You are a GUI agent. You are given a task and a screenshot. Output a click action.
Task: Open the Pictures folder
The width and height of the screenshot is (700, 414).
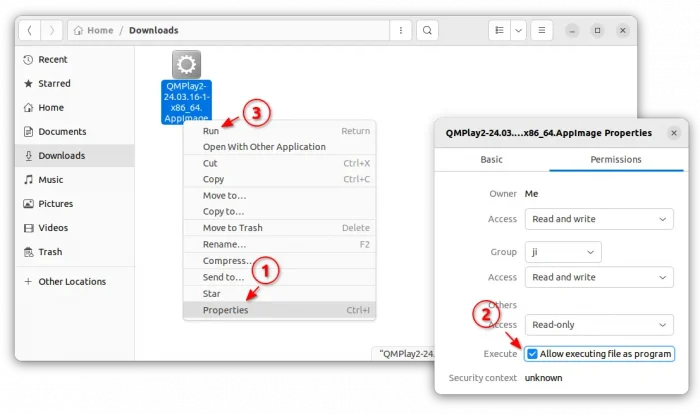[x=55, y=204]
